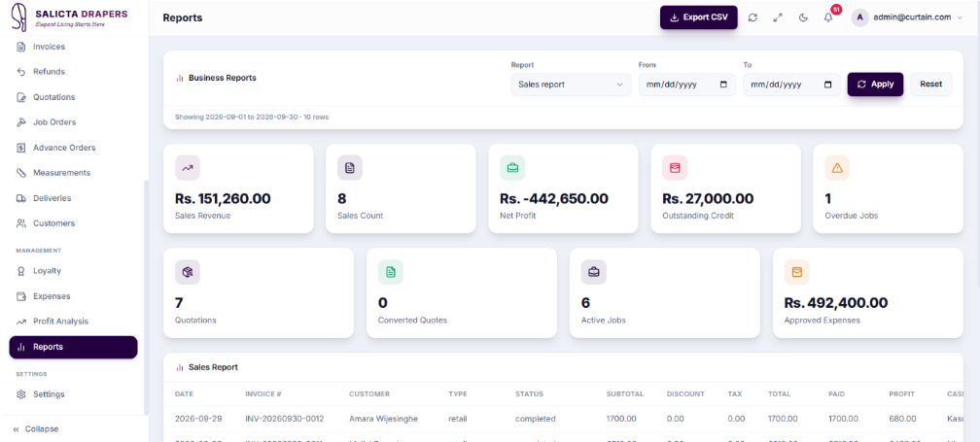Open Expenses management page
Viewport: 980px width, 442px height.
pyautogui.click(x=73, y=296)
